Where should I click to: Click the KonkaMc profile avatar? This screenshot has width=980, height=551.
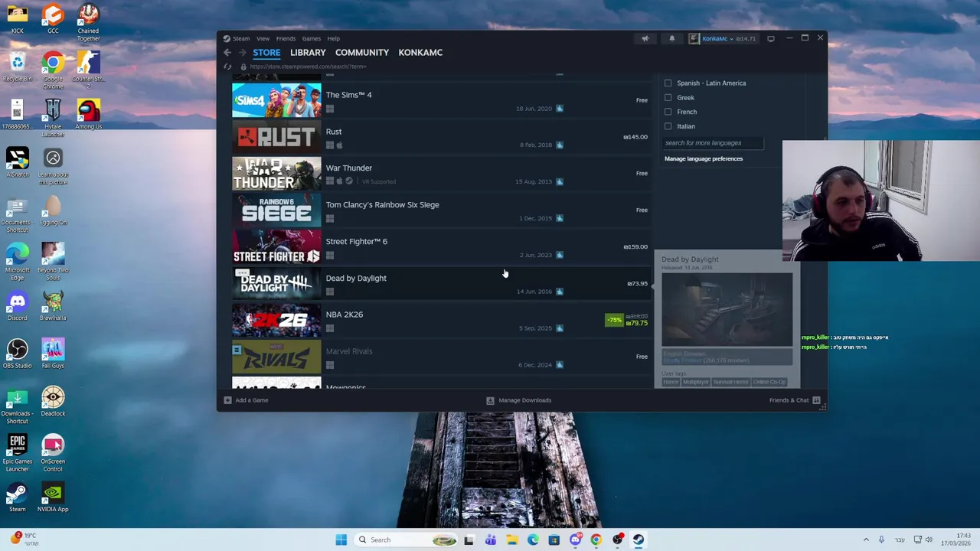click(x=694, y=38)
